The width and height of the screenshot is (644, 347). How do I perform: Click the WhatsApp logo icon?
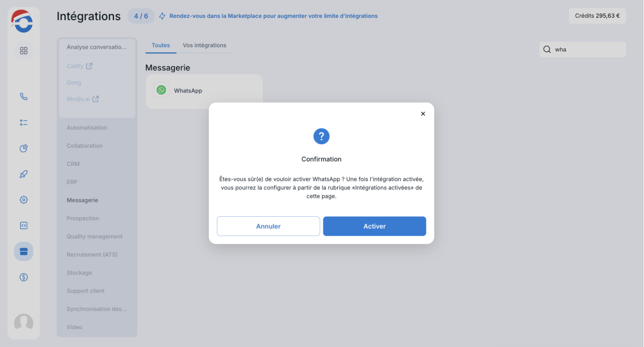(161, 90)
